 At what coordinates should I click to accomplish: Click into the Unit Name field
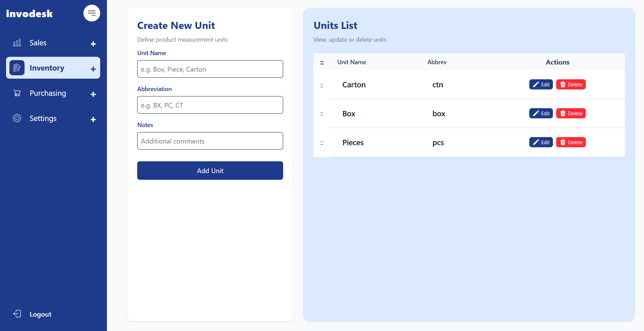[x=210, y=69]
